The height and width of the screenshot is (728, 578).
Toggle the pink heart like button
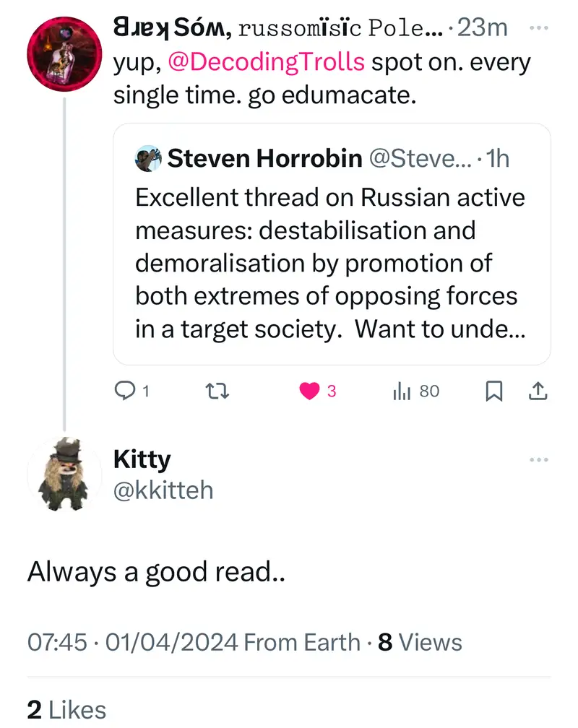pos(310,391)
